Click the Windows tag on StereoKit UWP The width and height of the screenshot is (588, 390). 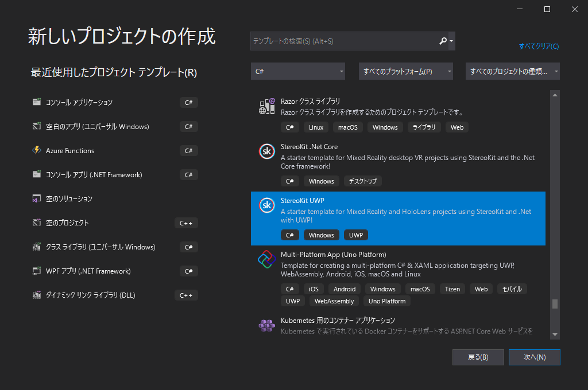coord(322,235)
